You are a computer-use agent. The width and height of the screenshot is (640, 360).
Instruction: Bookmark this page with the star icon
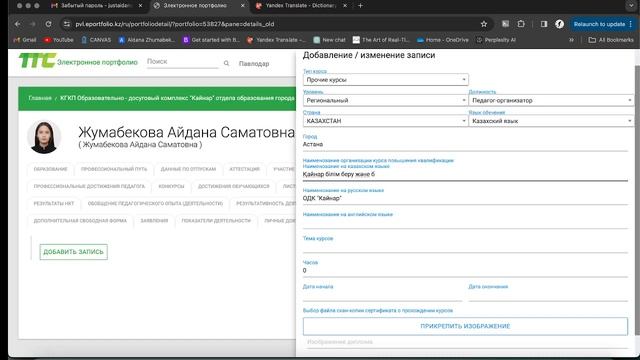[484, 24]
